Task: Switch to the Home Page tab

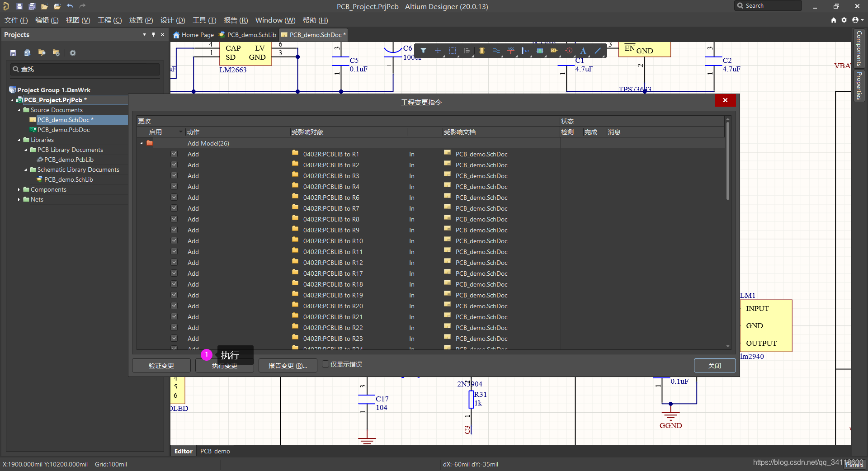Action: coord(194,35)
